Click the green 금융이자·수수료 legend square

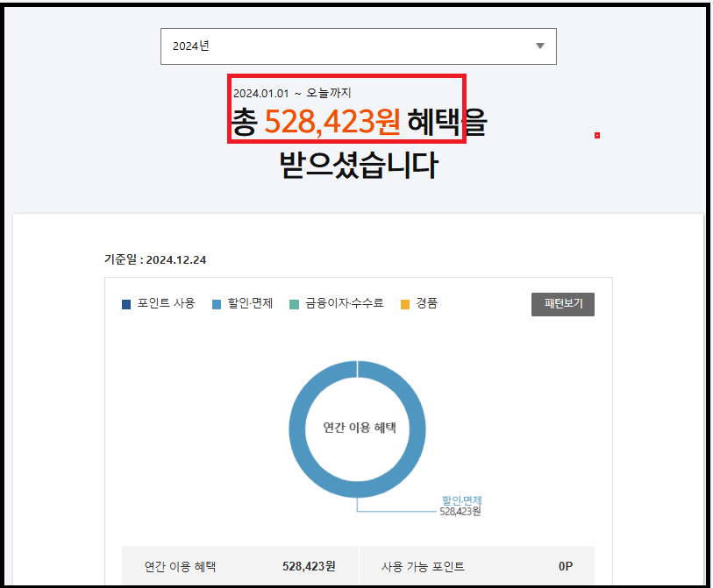(295, 304)
